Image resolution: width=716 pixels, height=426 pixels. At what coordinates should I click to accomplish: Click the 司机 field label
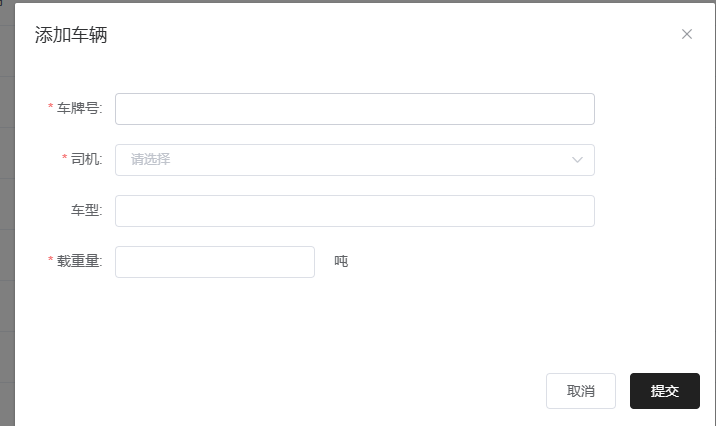(86, 160)
